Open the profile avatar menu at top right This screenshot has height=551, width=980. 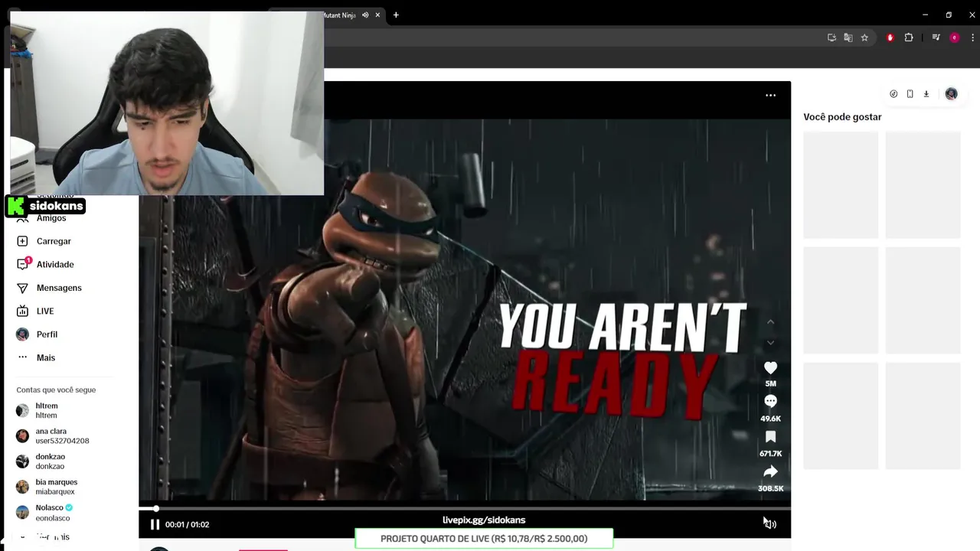[951, 94]
